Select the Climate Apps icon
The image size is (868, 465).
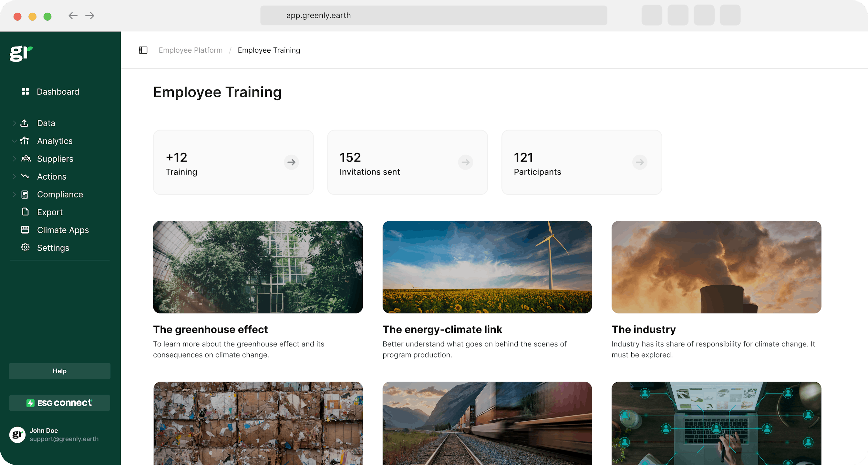click(25, 230)
